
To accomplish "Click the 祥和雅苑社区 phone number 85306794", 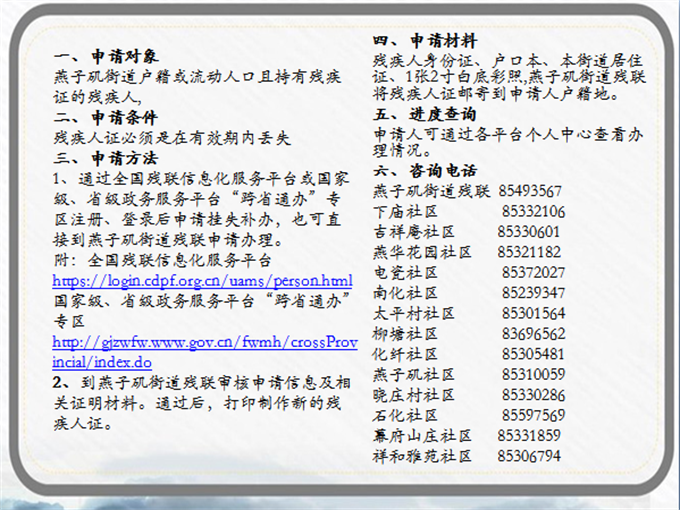I will click(529, 456).
